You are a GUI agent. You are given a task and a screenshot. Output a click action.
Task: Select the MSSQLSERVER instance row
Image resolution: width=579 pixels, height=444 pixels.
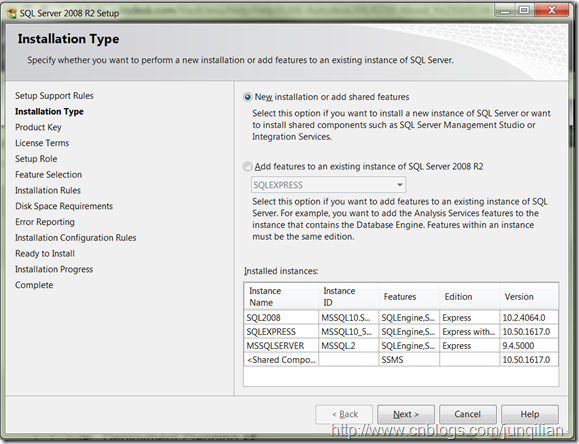pos(401,346)
